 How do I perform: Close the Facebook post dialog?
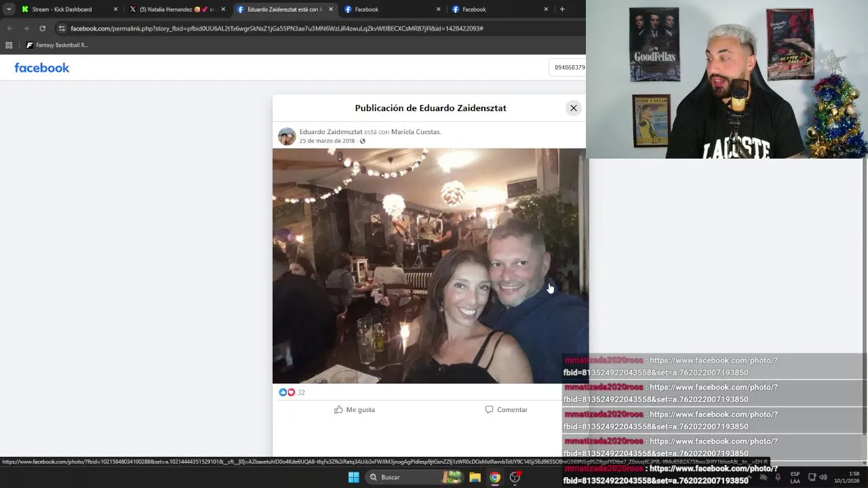(x=573, y=108)
